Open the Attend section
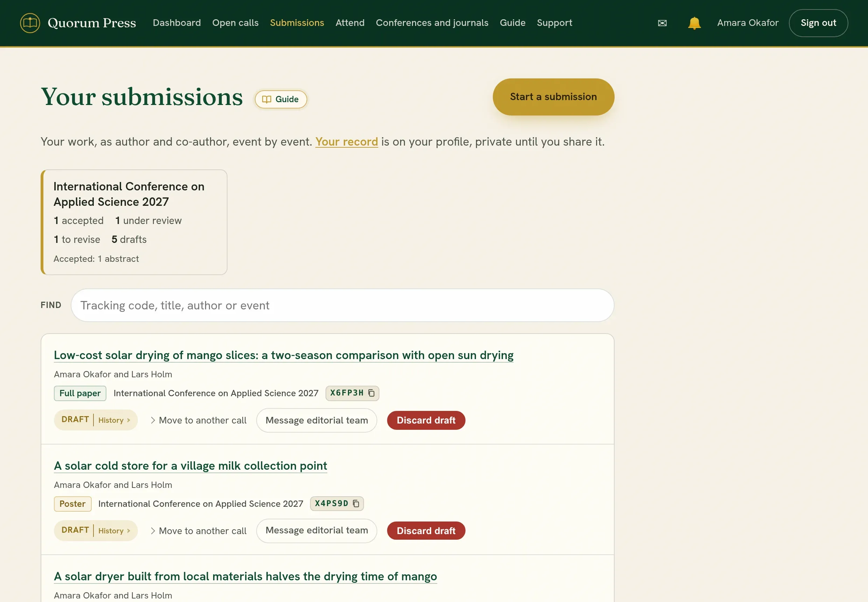This screenshot has height=602, width=868. [350, 23]
